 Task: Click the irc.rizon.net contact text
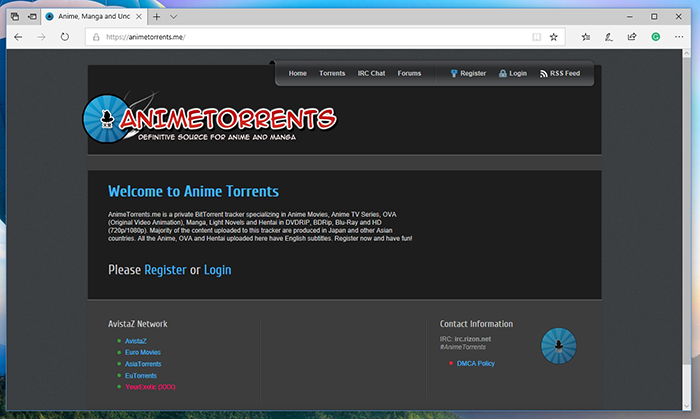[472, 339]
